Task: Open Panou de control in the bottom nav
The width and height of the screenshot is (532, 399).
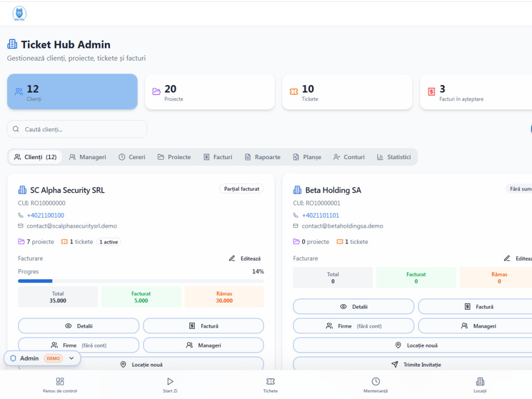Action: tap(60, 385)
